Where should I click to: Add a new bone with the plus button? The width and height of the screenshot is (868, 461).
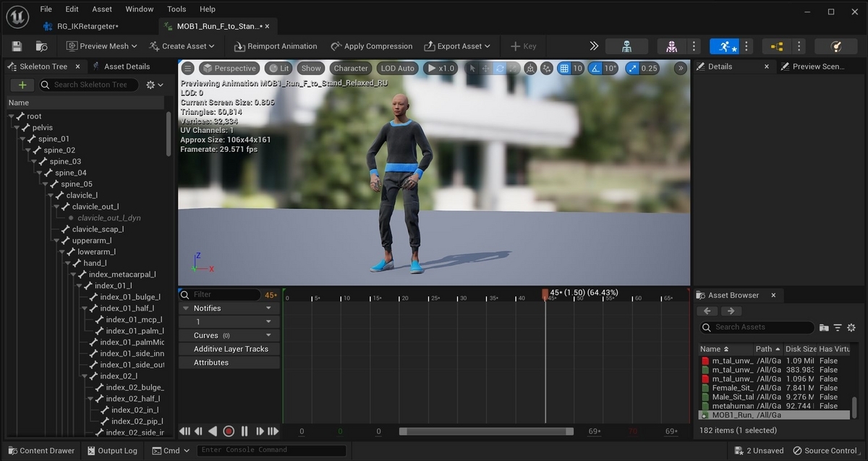pyautogui.click(x=22, y=85)
